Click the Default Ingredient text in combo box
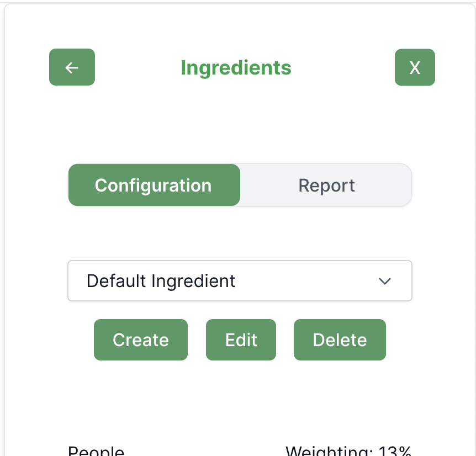The width and height of the screenshot is (476, 456). coord(161,281)
